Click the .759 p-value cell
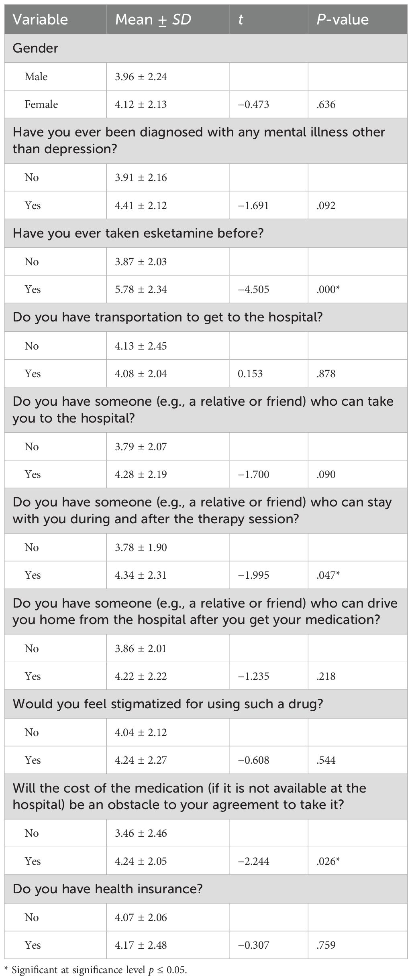 click(x=326, y=945)
